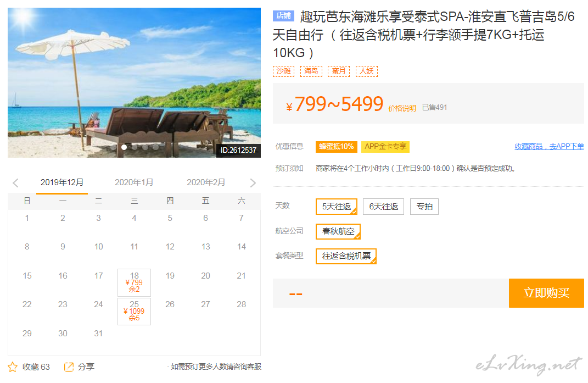This screenshot has width=588, height=383.
Task: Click the favorite star icon
Action: coord(13,367)
